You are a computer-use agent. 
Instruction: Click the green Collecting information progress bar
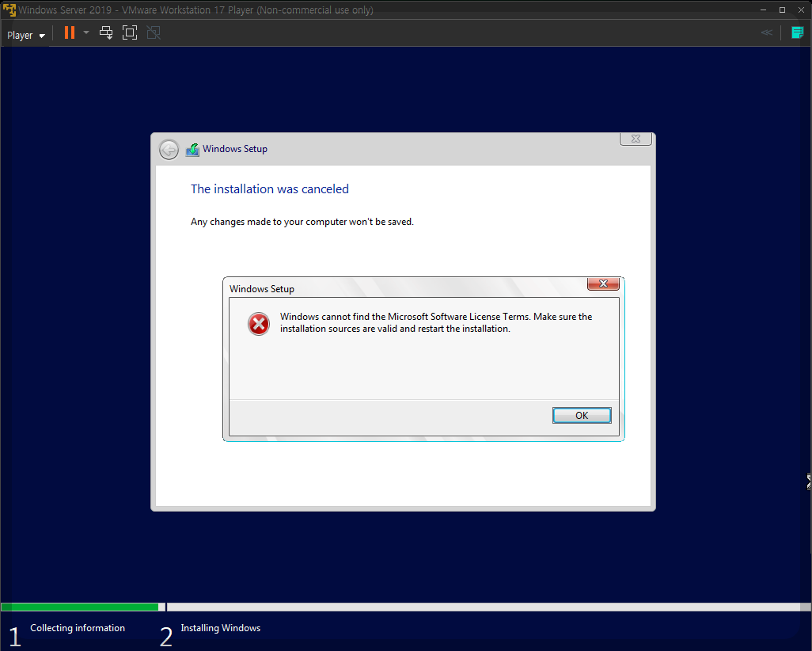click(x=79, y=607)
